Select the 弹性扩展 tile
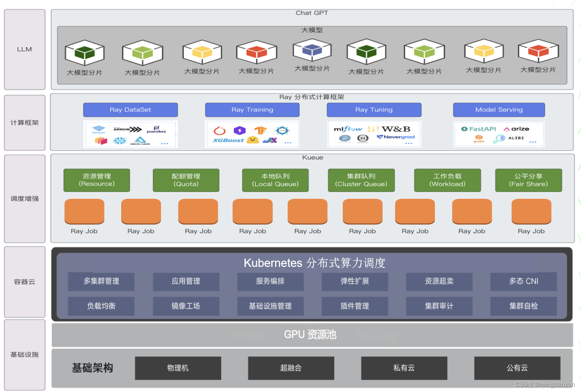581x392 pixels. tap(355, 281)
